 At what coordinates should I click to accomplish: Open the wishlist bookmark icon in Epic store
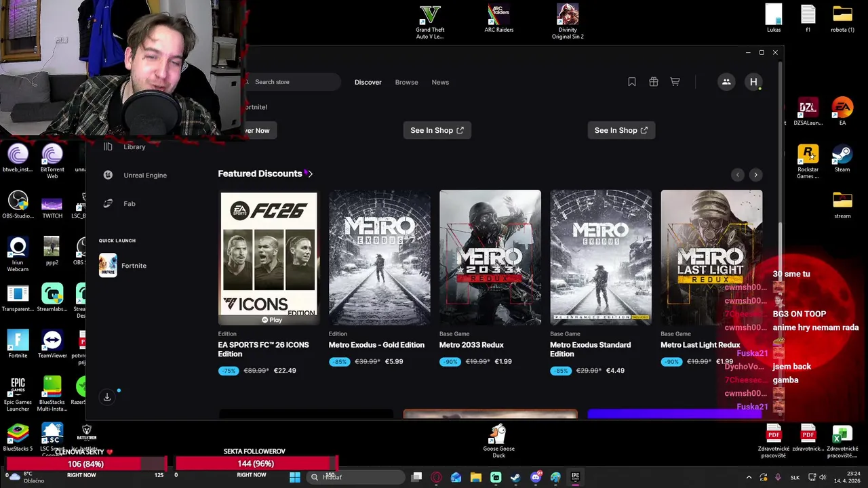coord(631,82)
